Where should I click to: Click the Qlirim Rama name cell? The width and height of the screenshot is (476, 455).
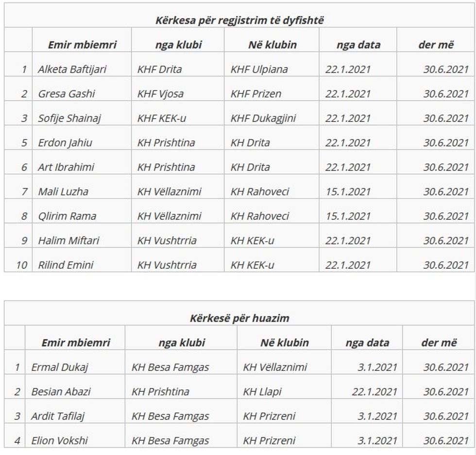coord(67,216)
